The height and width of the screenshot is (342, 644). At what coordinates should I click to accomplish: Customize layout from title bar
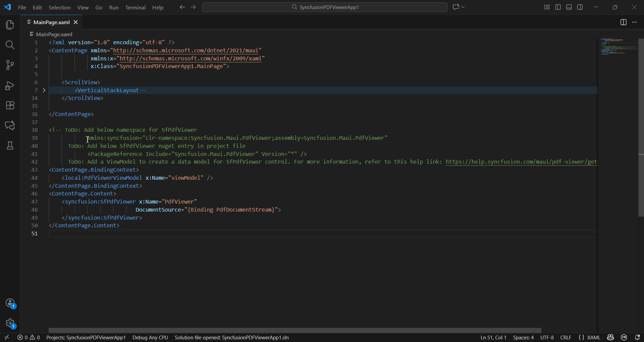(547, 7)
